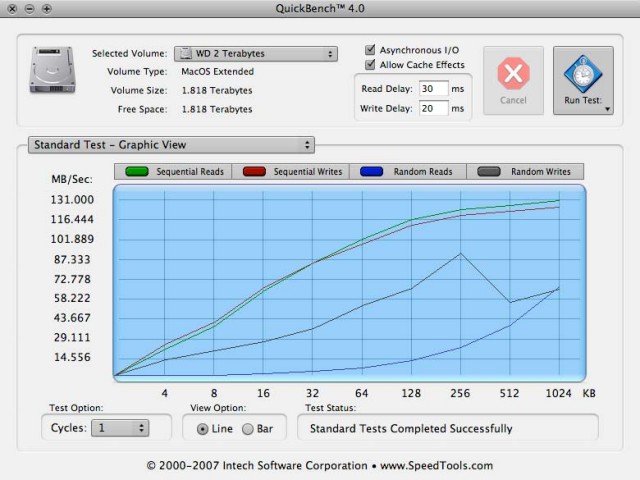The image size is (640, 480).
Task: Toggle the Asynchronous I/O checkbox
Action: [370, 50]
